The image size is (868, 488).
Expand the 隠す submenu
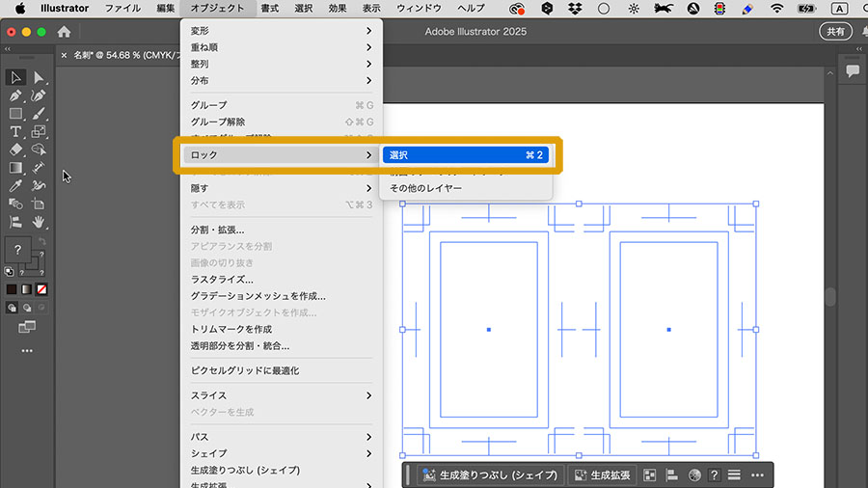[x=282, y=188]
